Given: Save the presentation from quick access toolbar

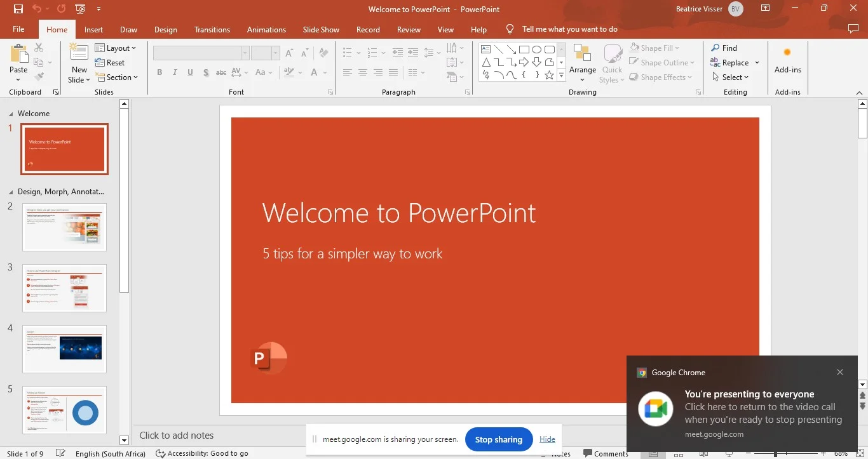Looking at the screenshot, I should [x=18, y=9].
